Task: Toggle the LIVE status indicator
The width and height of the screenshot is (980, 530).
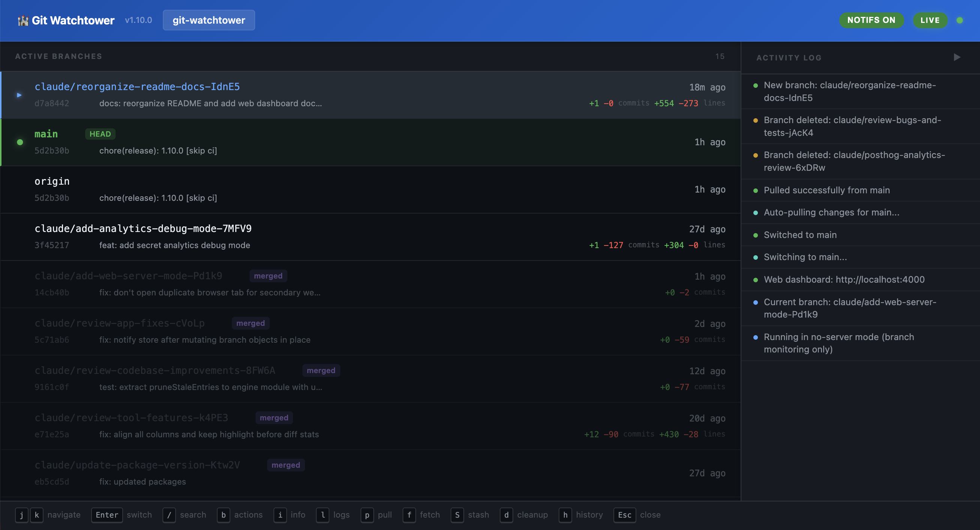Action: click(930, 20)
